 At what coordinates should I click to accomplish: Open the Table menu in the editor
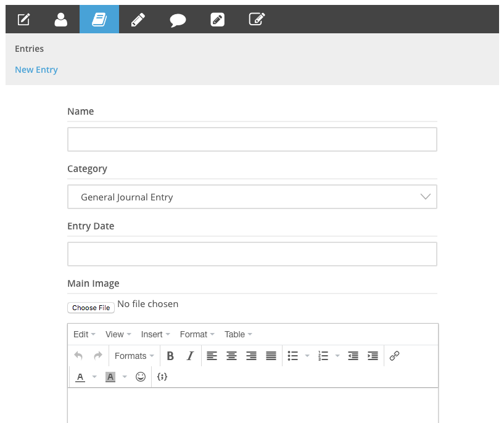tap(238, 334)
